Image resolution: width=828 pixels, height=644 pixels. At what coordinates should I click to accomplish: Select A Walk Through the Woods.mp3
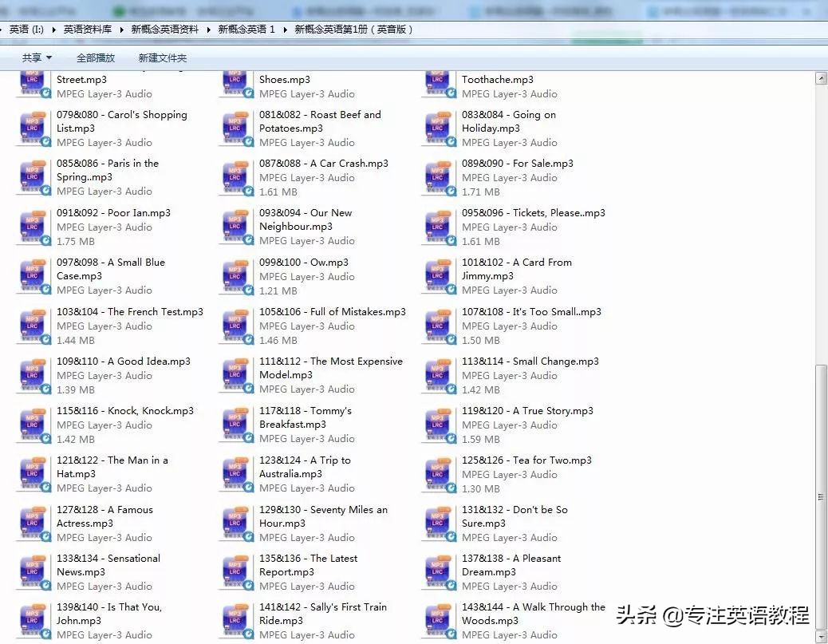click(534, 614)
